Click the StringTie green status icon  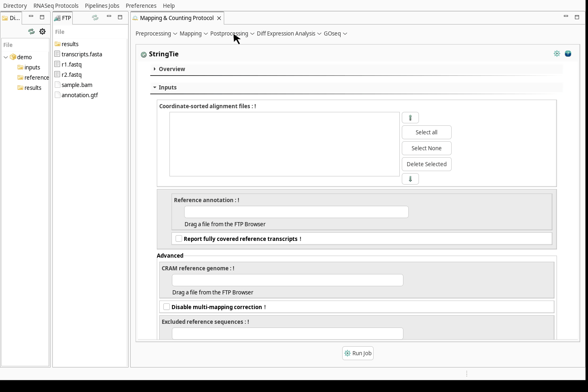pos(144,54)
